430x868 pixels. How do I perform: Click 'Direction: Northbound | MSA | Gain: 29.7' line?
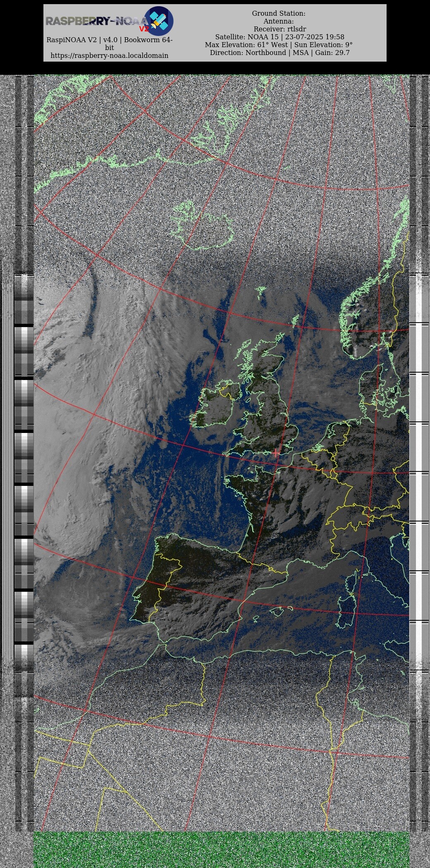[x=280, y=53]
